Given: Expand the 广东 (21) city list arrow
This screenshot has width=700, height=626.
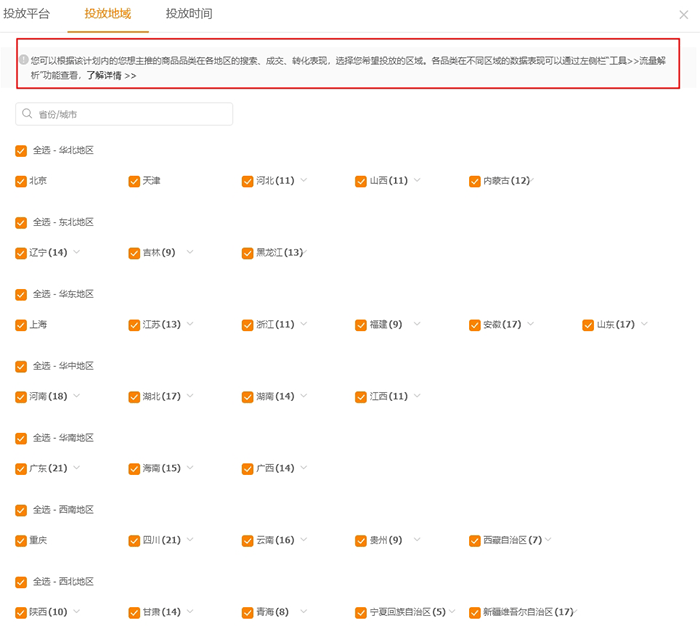Looking at the screenshot, I should (77, 468).
